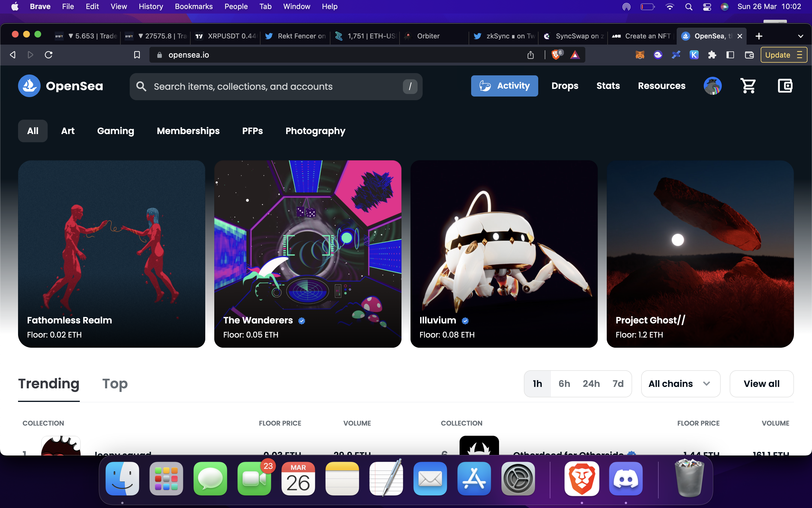Launch Discord from the dock
This screenshot has width=812, height=508.
626,478
